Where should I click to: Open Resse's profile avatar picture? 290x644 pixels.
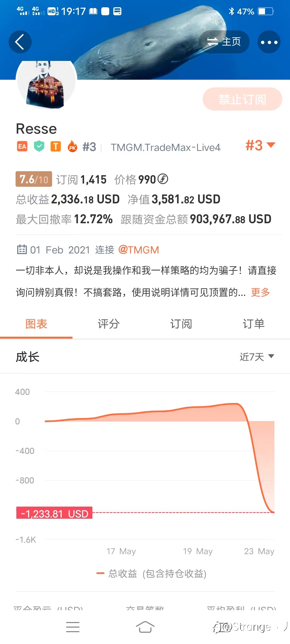[x=46, y=85]
